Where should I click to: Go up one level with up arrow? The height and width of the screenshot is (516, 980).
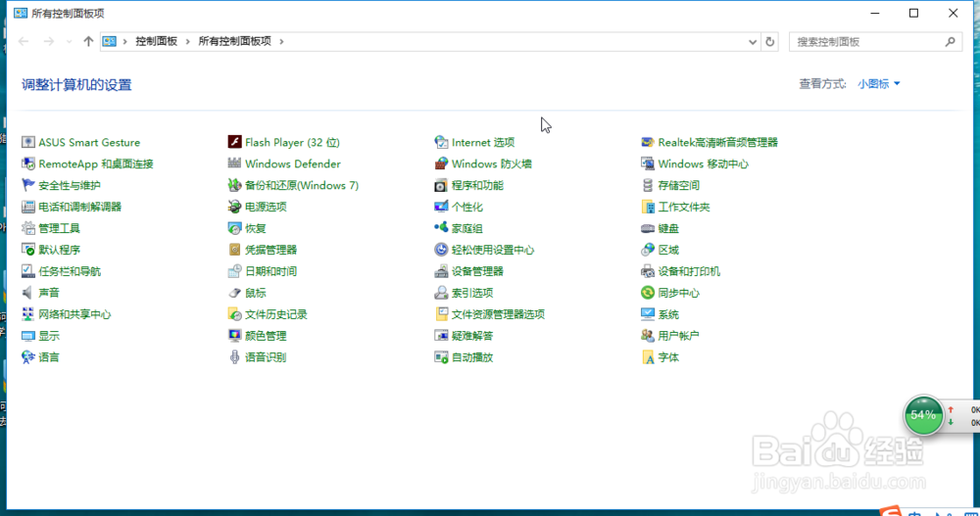point(88,41)
